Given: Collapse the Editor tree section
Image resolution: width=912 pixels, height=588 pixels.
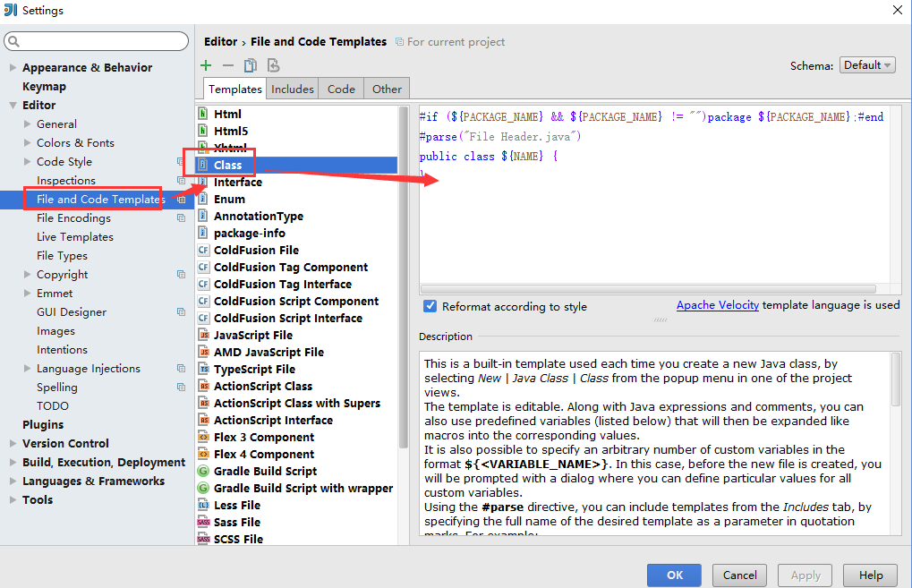Looking at the screenshot, I should pyautogui.click(x=13, y=106).
